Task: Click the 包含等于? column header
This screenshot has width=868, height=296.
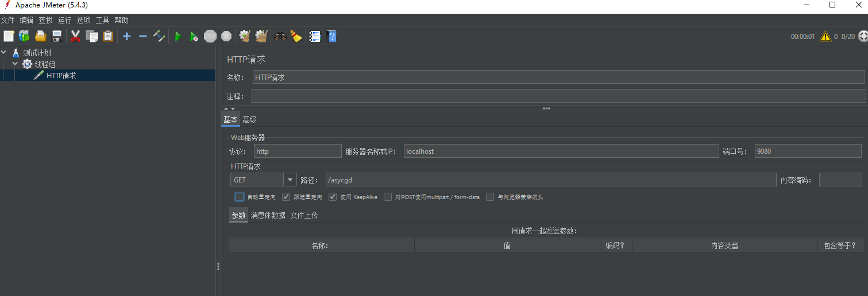Action: pyautogui.click(x=840, y=245)
